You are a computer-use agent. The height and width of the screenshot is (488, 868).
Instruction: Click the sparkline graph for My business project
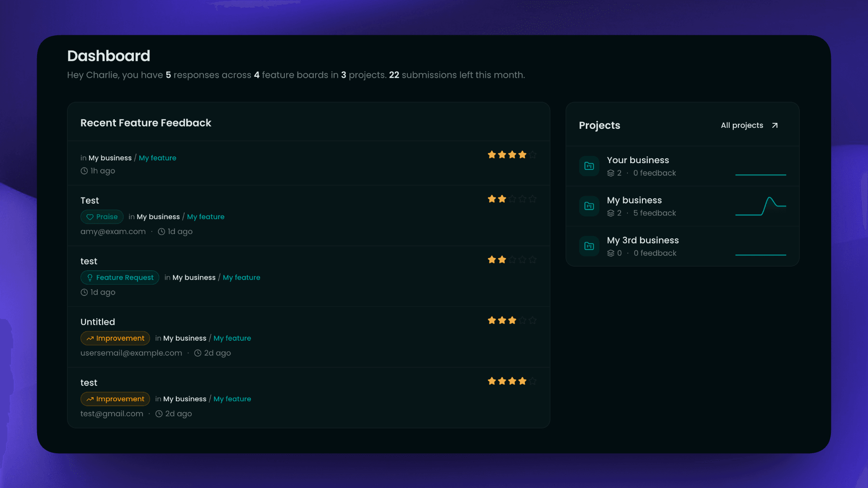coord(761,206)
